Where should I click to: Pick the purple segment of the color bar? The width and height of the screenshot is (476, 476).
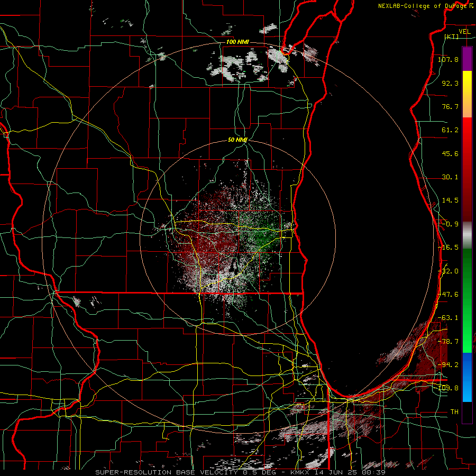click(x=467, y=59)
